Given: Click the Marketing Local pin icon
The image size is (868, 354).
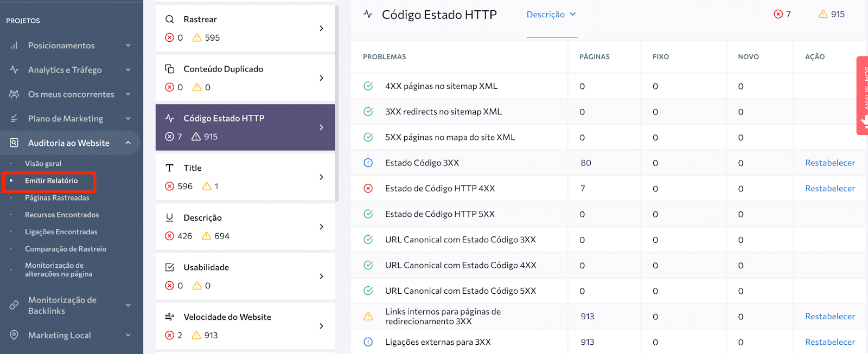Looking at the screenshot, I should pos(14,335).
